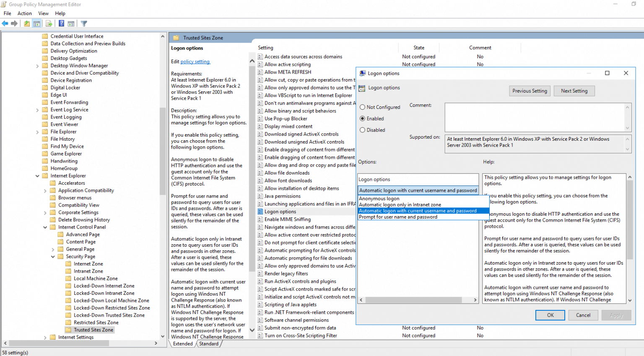Click the Turn on Cross-Site Scripting Filter icon
This screenshot has width=644, height=356.
click(260, 335)
